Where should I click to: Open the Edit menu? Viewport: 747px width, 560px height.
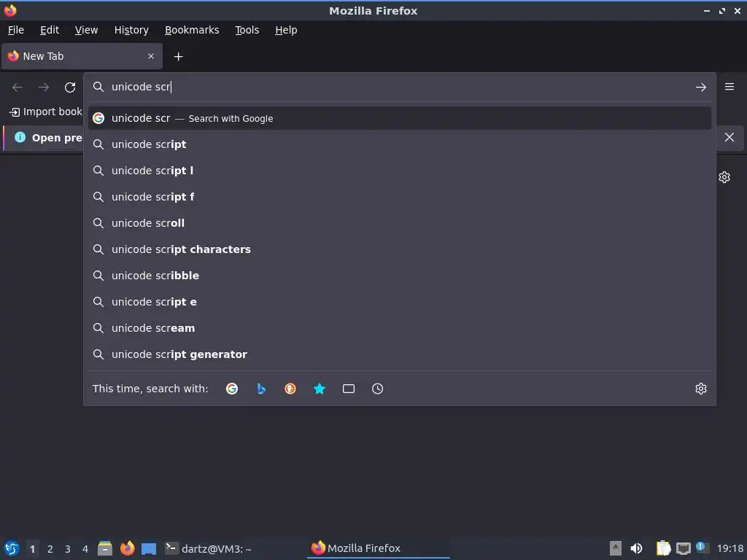click(x=50, y=30)
